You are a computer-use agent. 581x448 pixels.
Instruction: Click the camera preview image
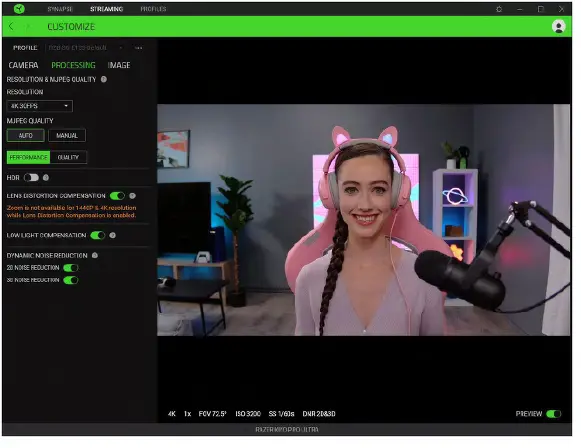pos(363,220)
